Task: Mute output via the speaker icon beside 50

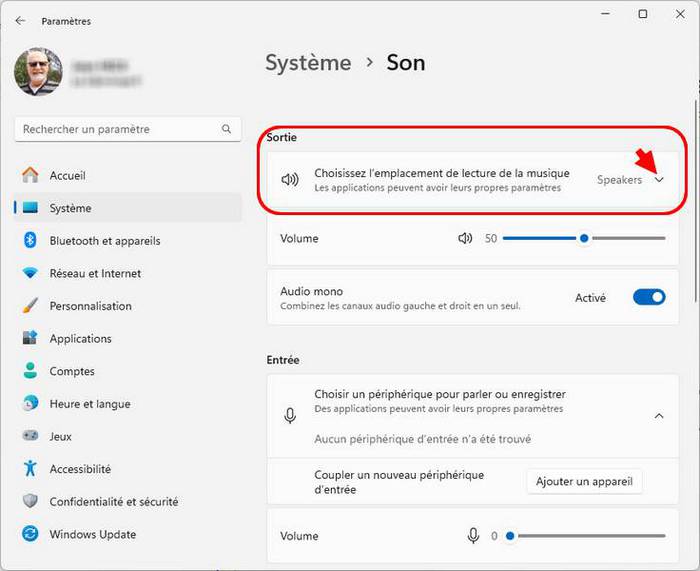Action: pos(465,238)
